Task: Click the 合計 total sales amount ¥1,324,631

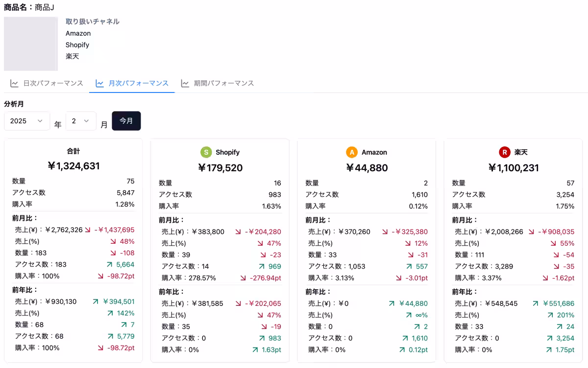Action: [x=73, y=166]
